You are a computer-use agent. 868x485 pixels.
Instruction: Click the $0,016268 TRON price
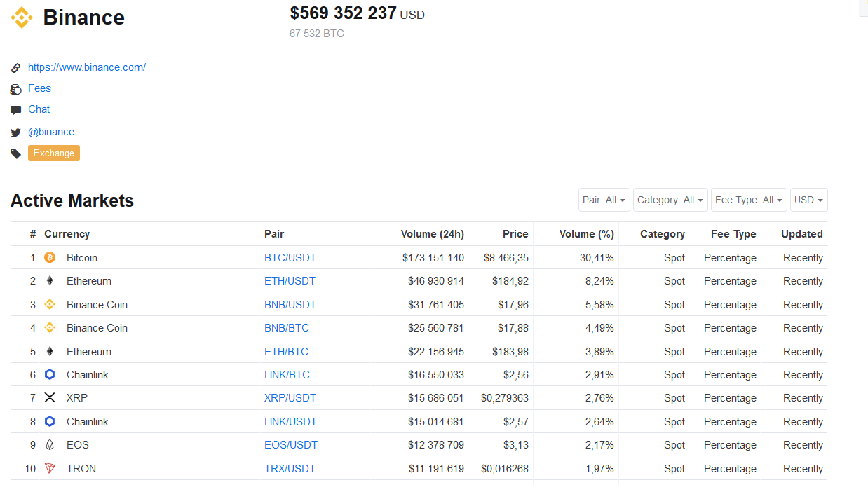[x=505, y=469]
